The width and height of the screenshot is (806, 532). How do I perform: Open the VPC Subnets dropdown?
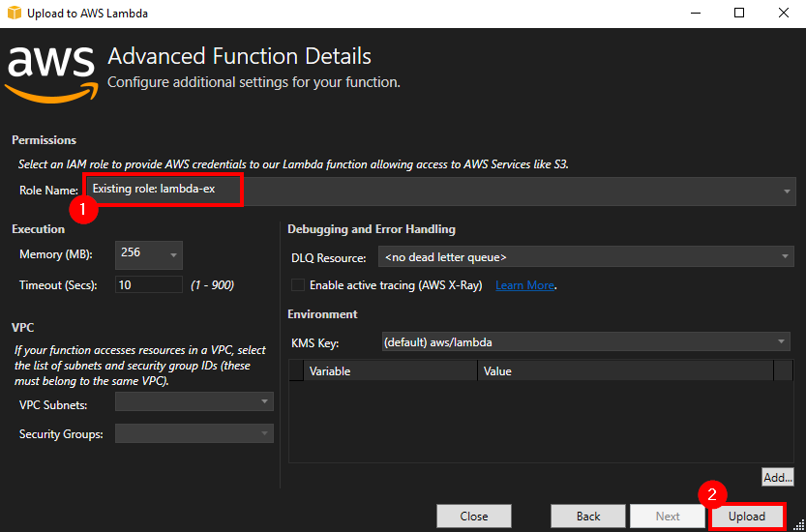click(194, 401)
